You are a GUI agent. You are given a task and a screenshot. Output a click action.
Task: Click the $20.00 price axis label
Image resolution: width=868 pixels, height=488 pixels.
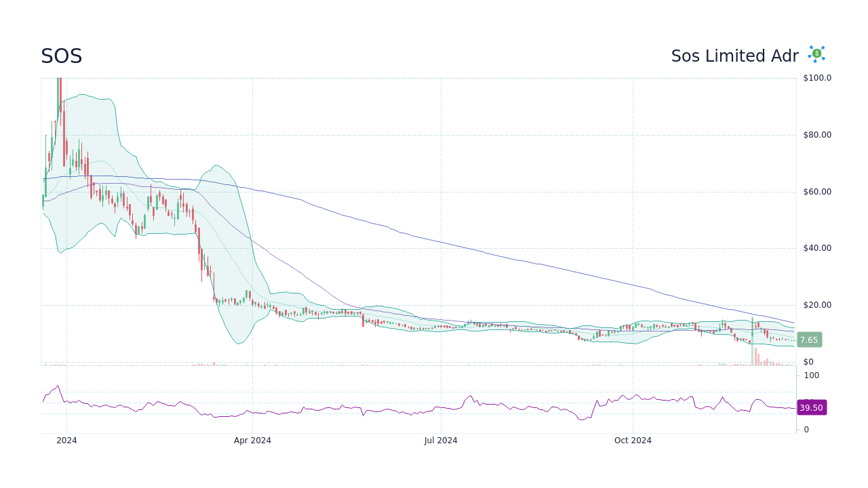coord(817,305)
